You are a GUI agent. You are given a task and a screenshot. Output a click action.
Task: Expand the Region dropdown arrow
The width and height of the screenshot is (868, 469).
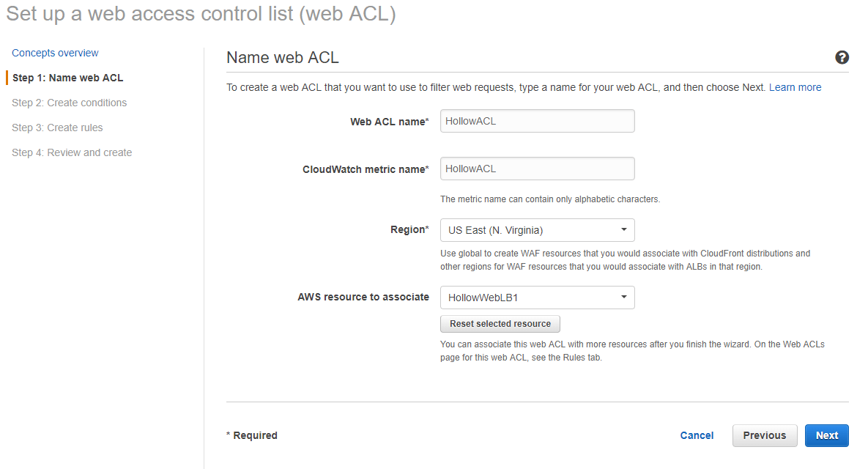pyautogui.click(x=624, y=230)
